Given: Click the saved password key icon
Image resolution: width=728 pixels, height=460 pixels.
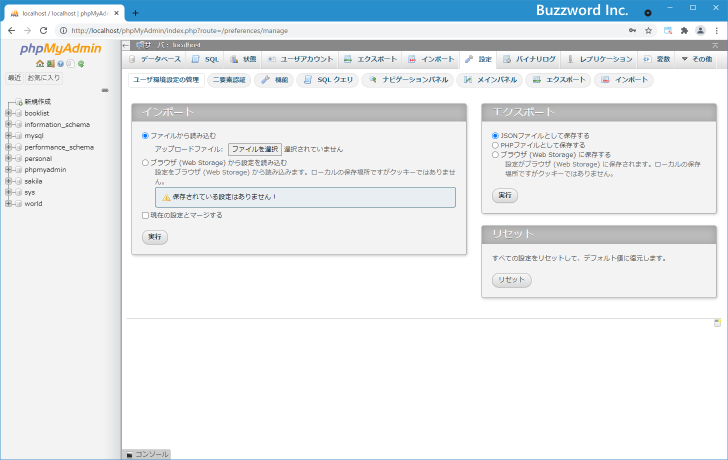Looking at the screenshot, I should [631, 30].
